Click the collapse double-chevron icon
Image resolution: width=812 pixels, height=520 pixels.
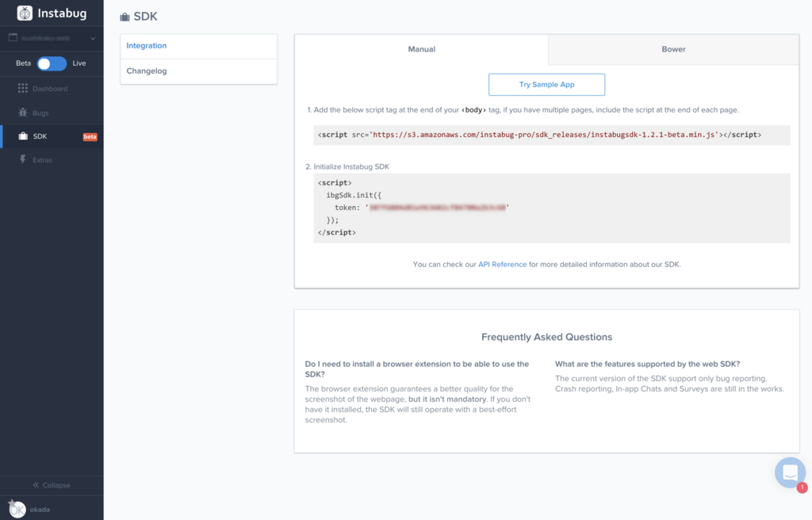coord(36,485)
